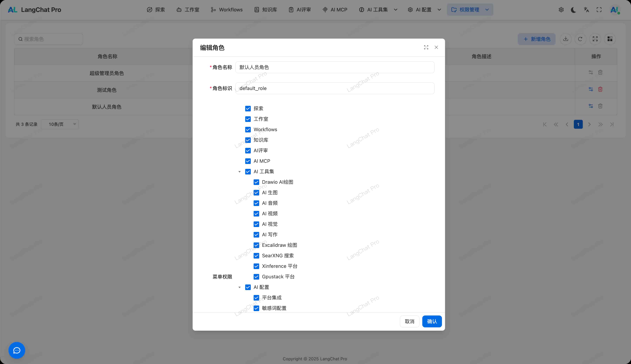Click the dialog fullscreen expand icon
The height and width of the screenshot is (364, 631).
(426, 47)
